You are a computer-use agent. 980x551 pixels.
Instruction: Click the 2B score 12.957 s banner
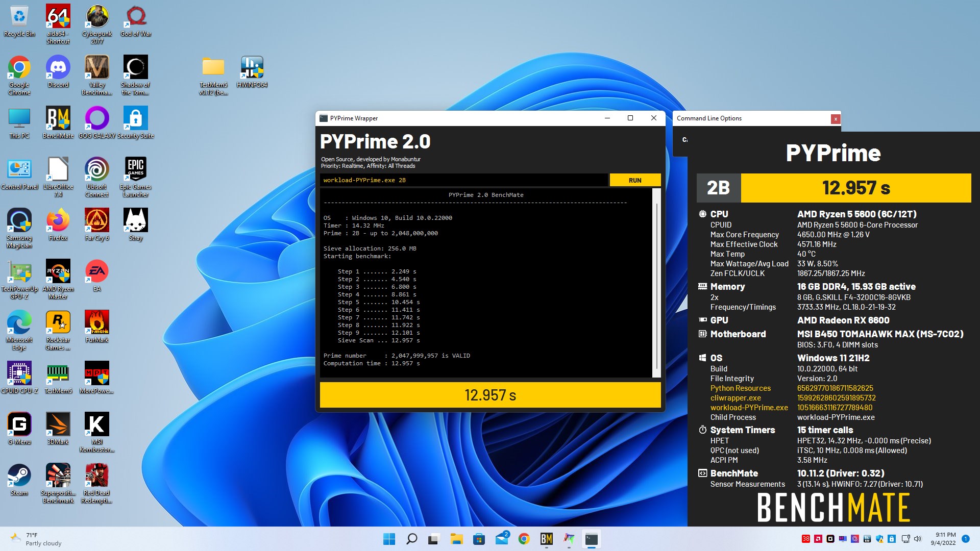pyautogui.click(x=834, y=188)
